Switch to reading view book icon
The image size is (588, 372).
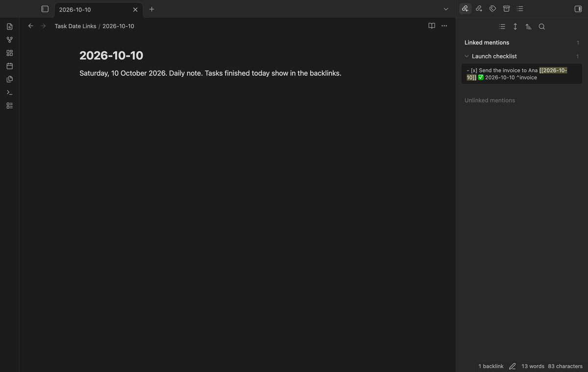pyautogui.click(x=432, y=26)
